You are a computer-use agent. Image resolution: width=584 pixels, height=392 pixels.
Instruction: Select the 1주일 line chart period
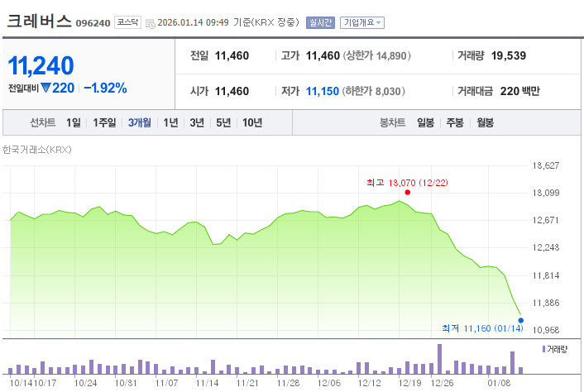pos(104,122)
